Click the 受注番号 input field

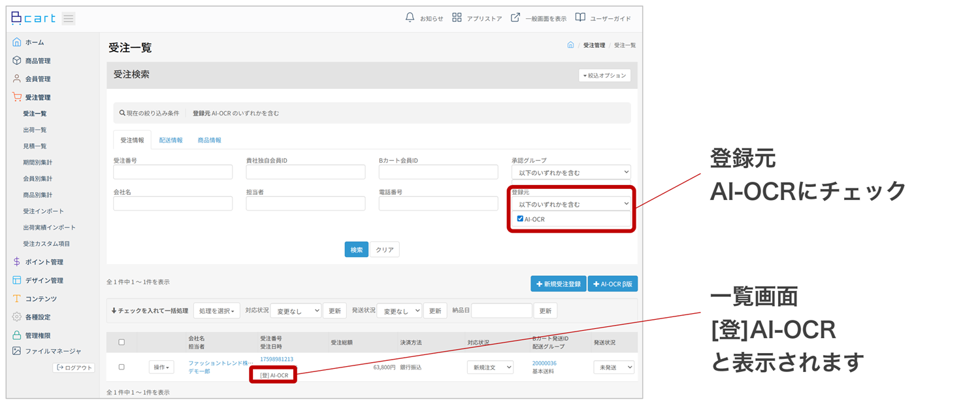click(172, 172)
